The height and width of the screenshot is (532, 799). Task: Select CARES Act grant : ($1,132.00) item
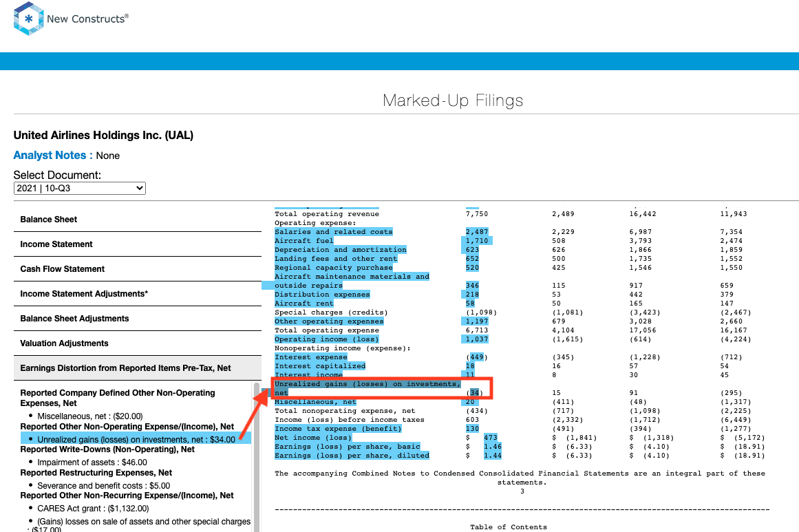point(93,509)
